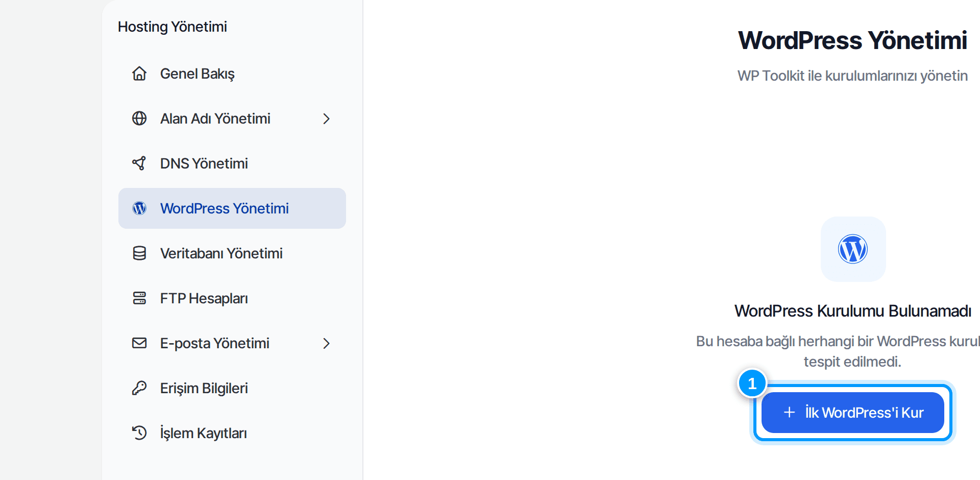Click the server icon for FTP Hesapları
The image size is (980, 480).
(139, 298)
